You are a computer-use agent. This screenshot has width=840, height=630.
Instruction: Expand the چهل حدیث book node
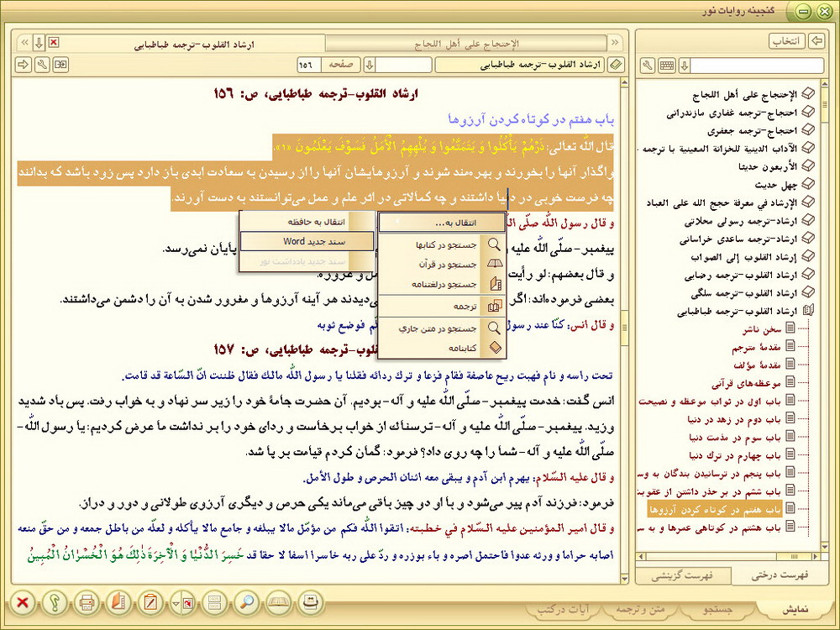(x=808, y=184)
